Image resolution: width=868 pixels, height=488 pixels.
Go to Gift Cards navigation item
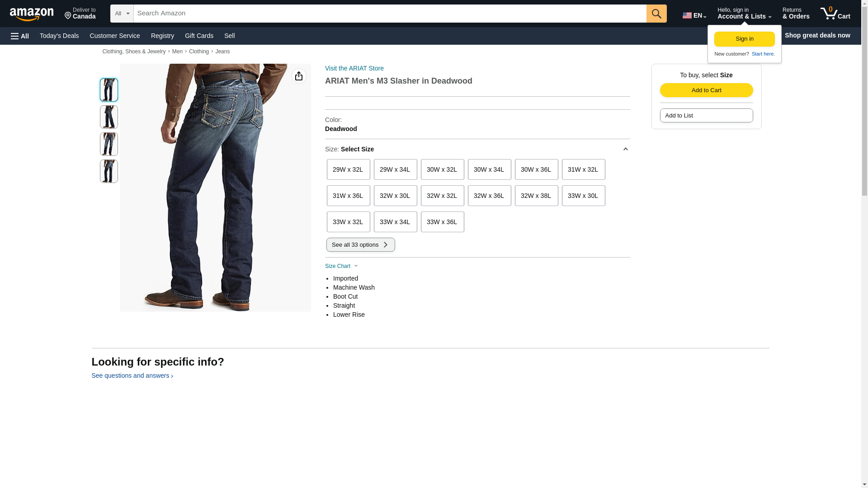click(x=199, y=36)
